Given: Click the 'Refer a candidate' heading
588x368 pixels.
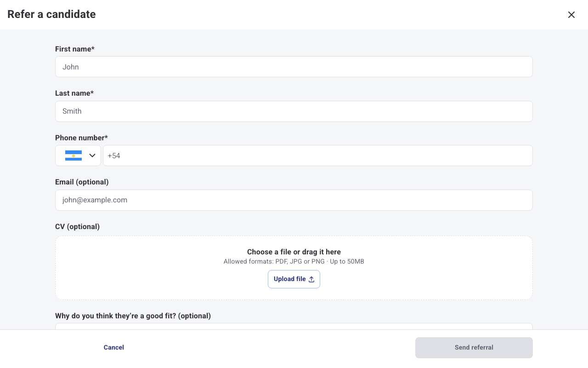Looking at the screenshot, I should 51,14.
